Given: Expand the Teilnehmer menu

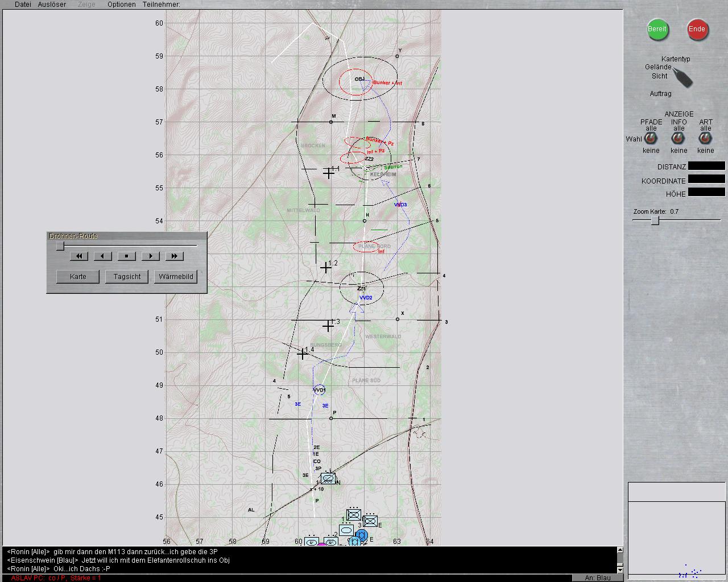Looking at the screenshot, I should point(162,5).
